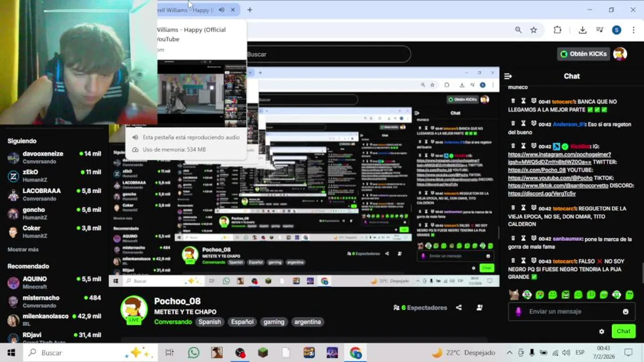Open the Minecraft block icon on the taskbar
The width and height of the screenshot is (644, 362).
[263, 353]
